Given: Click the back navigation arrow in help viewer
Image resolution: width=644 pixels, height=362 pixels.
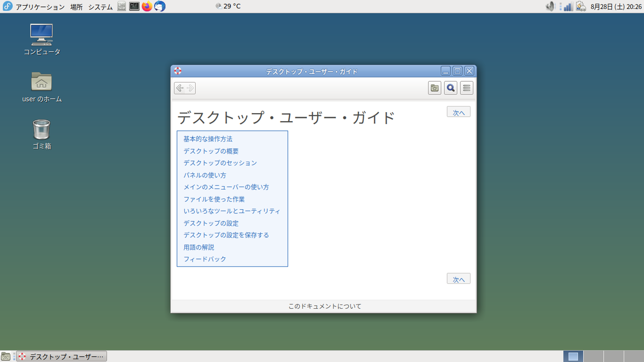Looking at the screenshot, I should (x=180, y=88).
